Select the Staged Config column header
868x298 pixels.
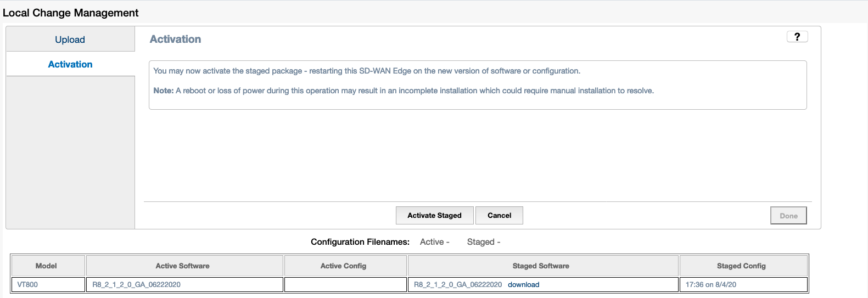click(741, 266)
